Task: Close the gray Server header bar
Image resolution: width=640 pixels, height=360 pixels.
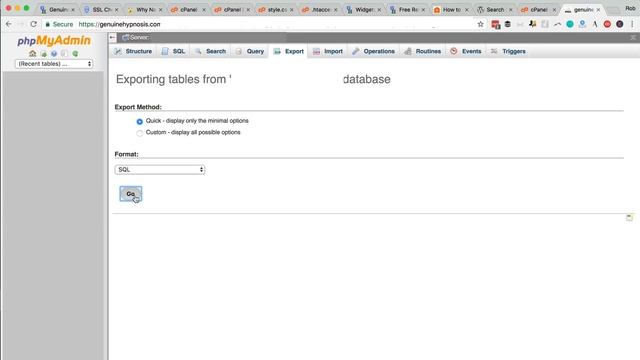Action: [x=633, y=38]
